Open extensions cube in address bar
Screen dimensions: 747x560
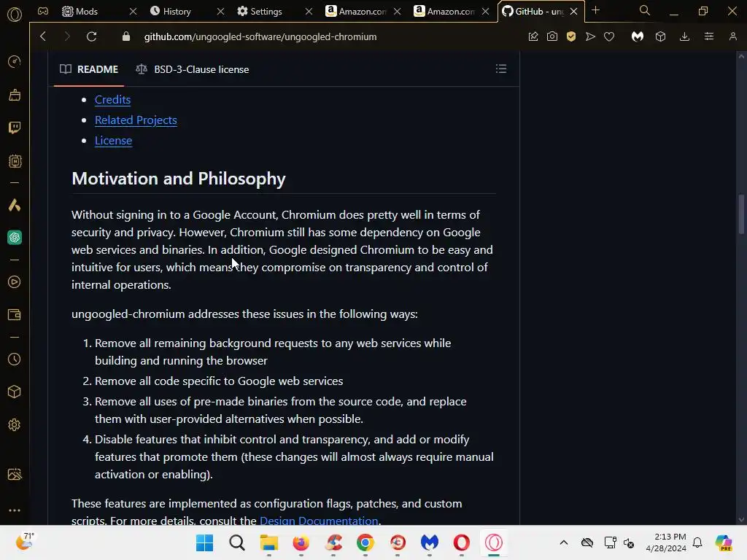point(660,36)
